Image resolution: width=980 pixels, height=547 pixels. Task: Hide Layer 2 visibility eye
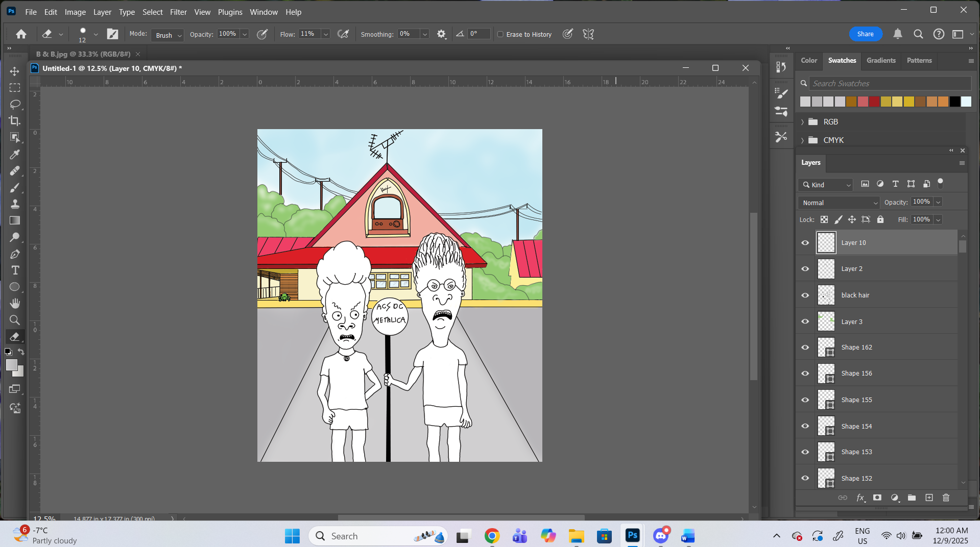[x=805, y=269]
